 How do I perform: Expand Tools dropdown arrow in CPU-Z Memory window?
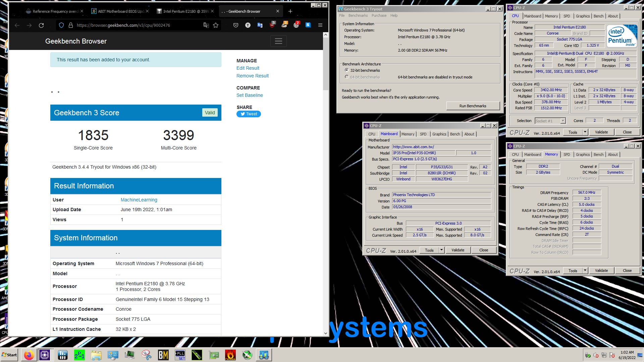click(x=585, y=270)
